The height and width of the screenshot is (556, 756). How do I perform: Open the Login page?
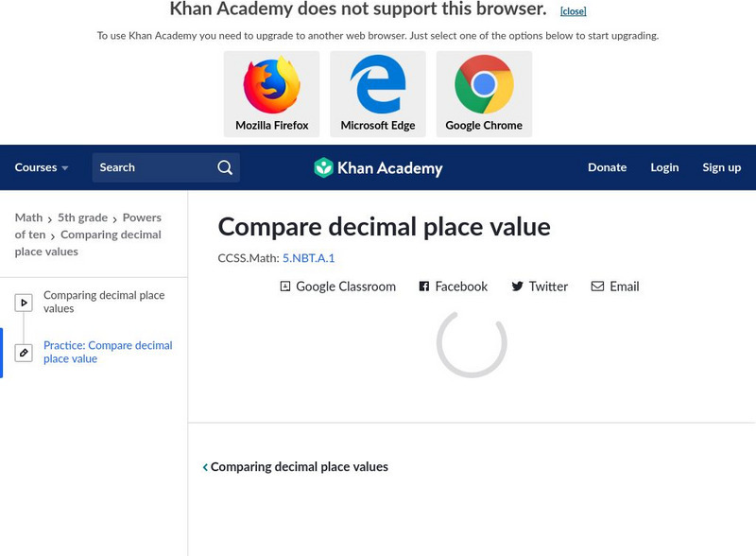pos(664,167)
